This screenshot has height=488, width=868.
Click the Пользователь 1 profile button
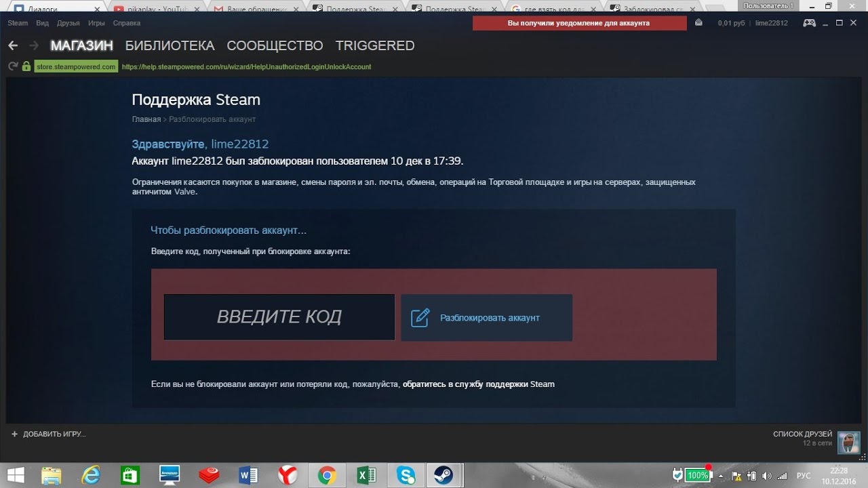coord(768,5)
